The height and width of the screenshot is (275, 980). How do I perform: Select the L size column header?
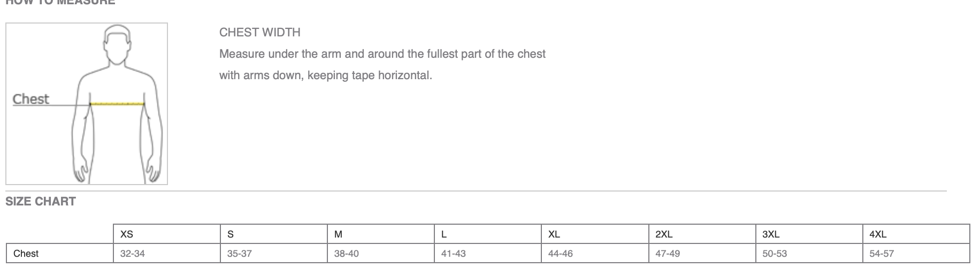444,234
